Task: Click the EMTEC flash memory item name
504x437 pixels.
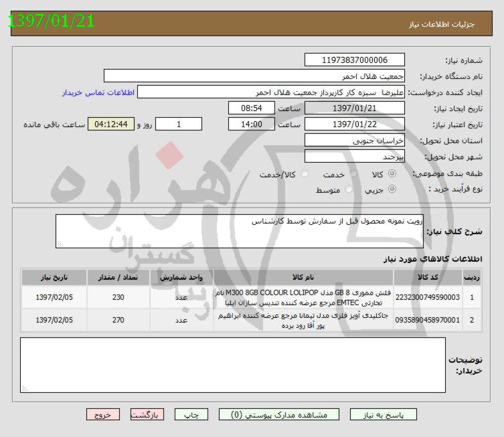Action: coord(303,298)
